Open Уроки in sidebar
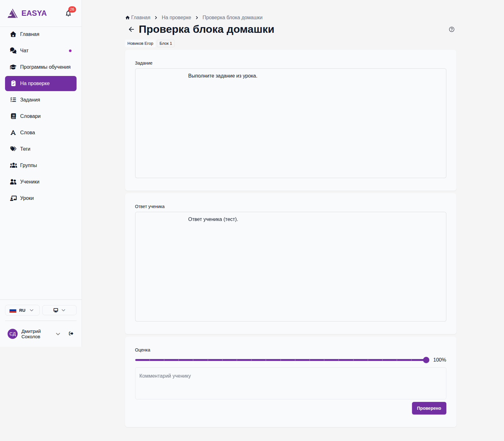This screenshot has width=504, height=441. coord(41,198)
